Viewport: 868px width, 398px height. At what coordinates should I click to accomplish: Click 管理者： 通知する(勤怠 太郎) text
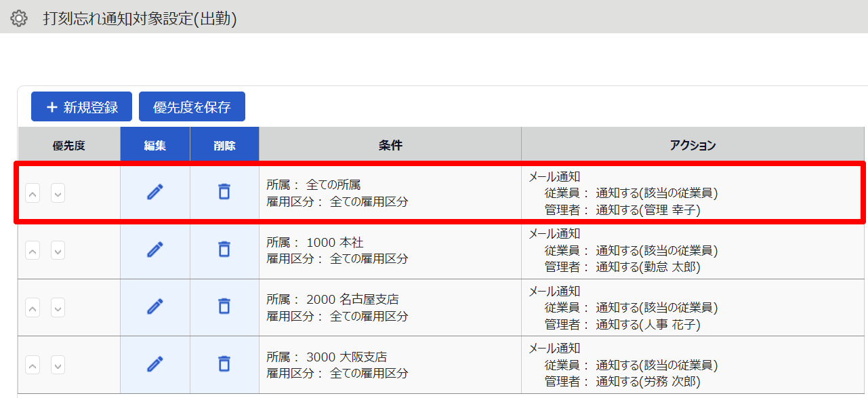tap(622, 267)
